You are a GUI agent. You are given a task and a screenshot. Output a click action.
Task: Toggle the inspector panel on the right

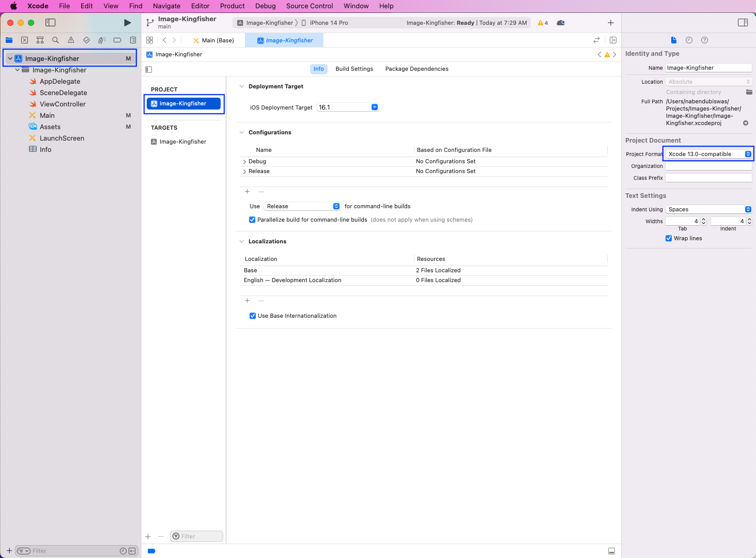point(743,23)
